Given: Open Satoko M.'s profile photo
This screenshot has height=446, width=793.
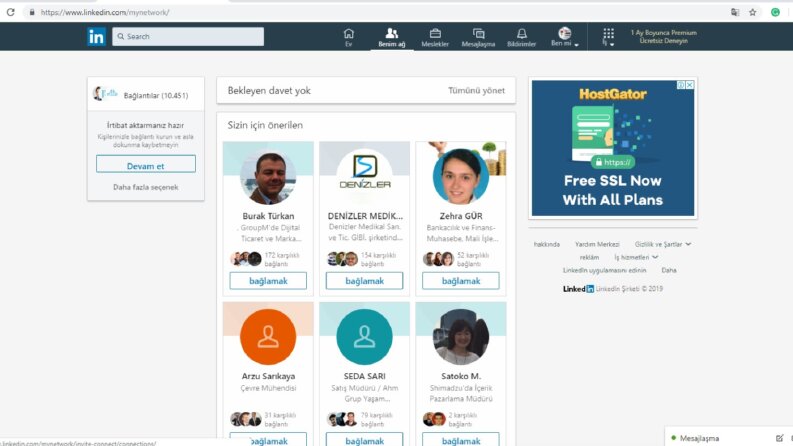Looking at the screenshot, I should coord(461,337).
